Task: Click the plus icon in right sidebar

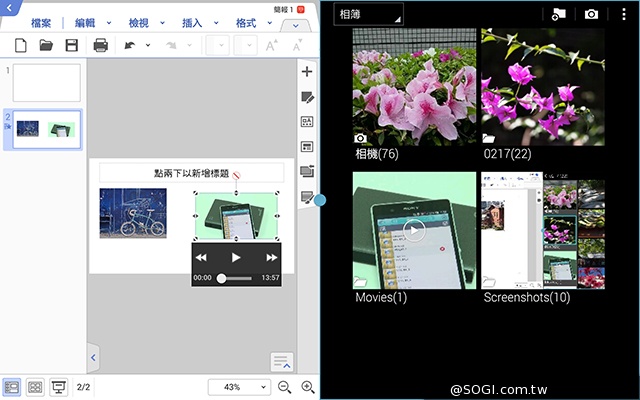Action: (307, 72)
